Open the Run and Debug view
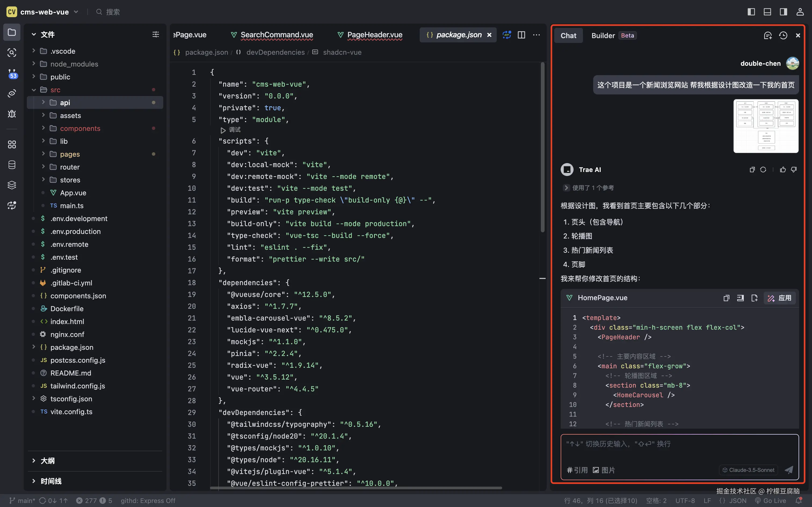 pos(12,114)
